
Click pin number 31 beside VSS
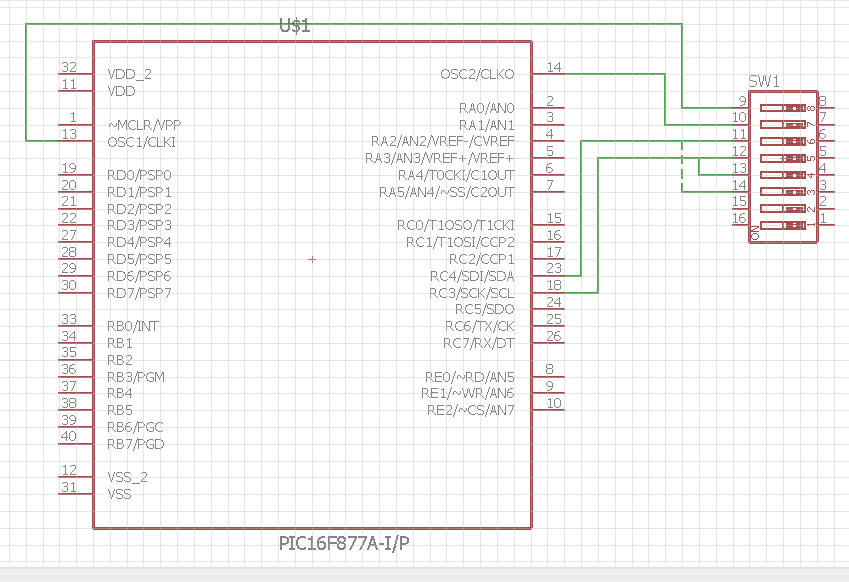(69, 487)
